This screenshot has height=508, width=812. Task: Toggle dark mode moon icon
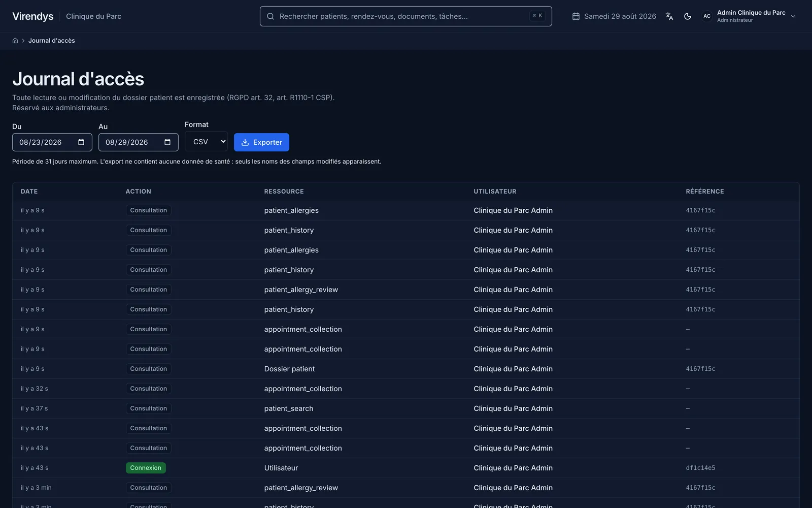688,16
